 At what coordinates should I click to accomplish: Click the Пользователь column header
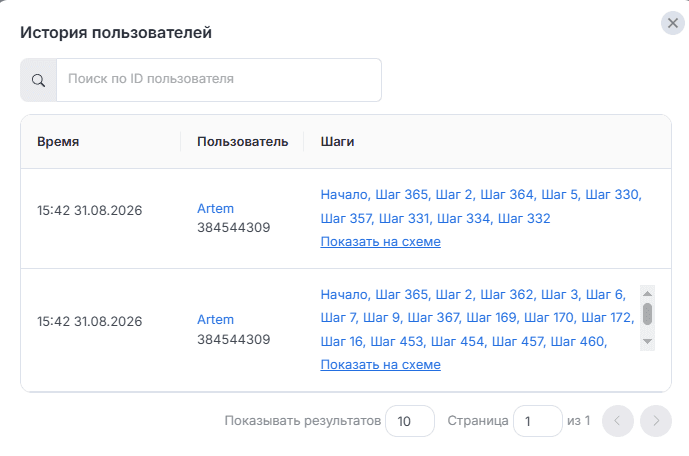(x=243, y=141)
